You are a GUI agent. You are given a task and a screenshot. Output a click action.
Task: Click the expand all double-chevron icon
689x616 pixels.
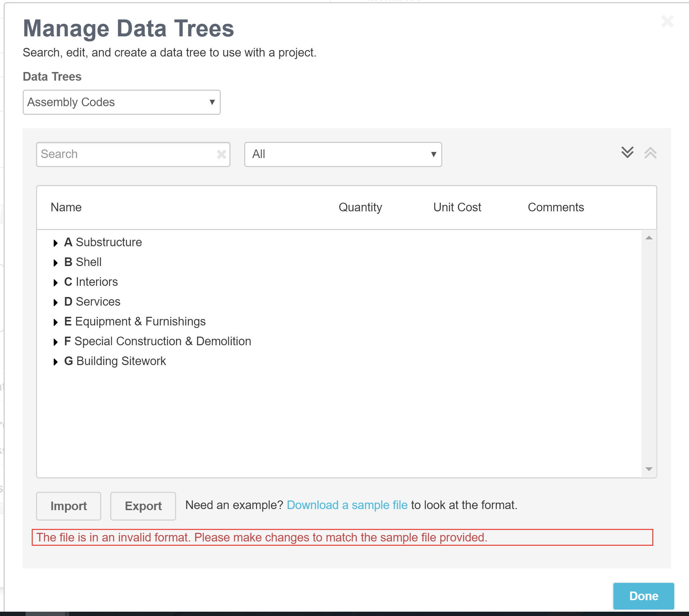click(x=627, y=153)
